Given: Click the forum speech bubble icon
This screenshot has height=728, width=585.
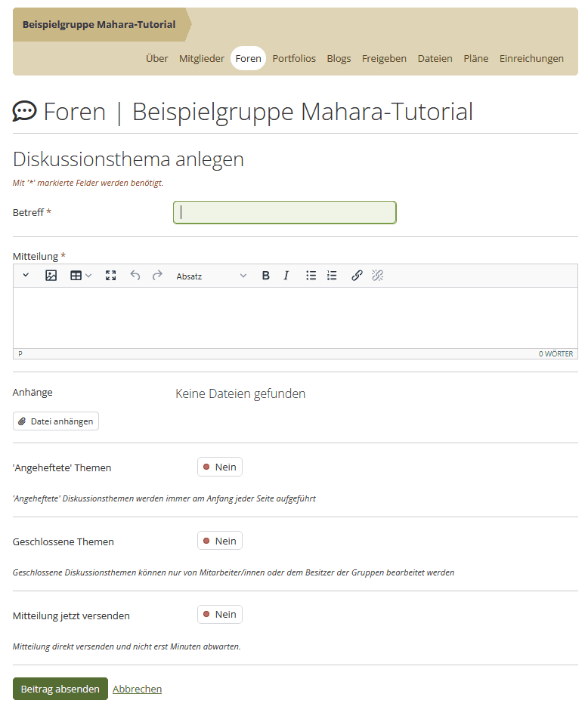Looking at the screenshot, I should tap(24, 112).
